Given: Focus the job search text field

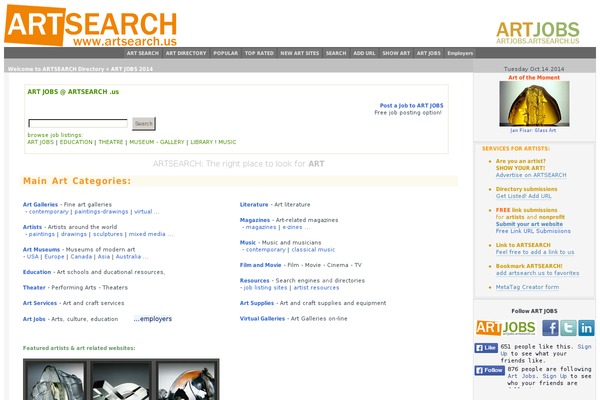Looking at the screenshot, I should [78, 123].
